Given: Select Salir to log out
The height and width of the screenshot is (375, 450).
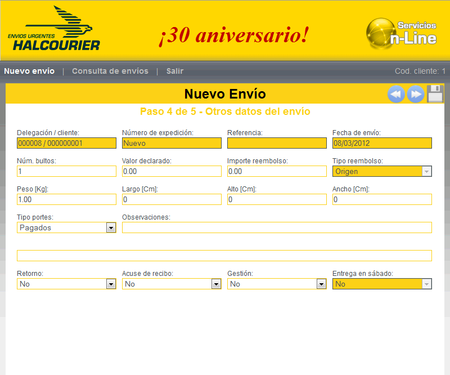Looking at the screenshot, I should pyautogui.click(x=175, y=71).
